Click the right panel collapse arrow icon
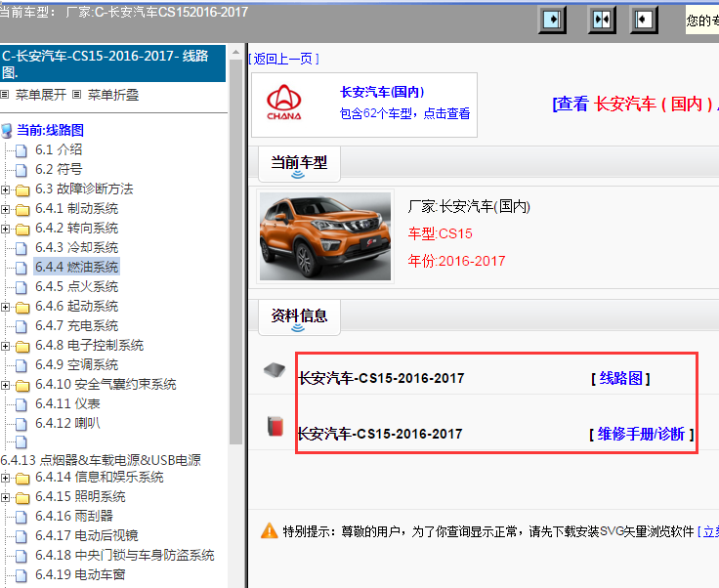Screen dimensions: 719x588 [644, 20]
